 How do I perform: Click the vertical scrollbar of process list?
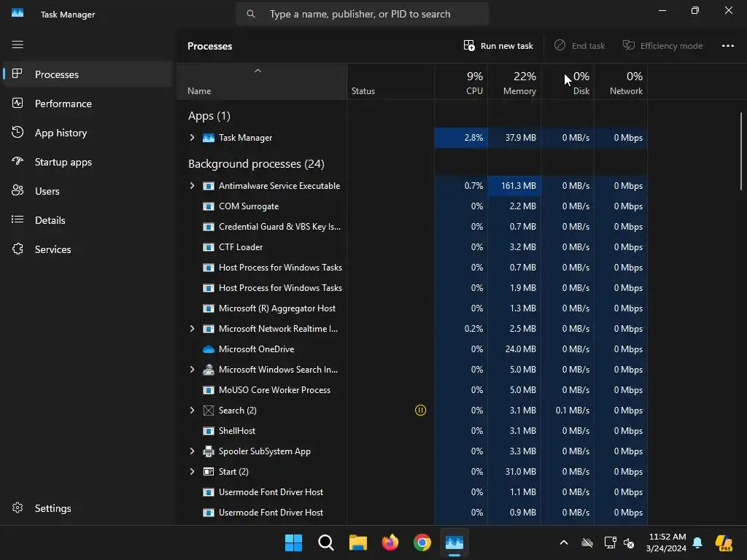(741, 152)
